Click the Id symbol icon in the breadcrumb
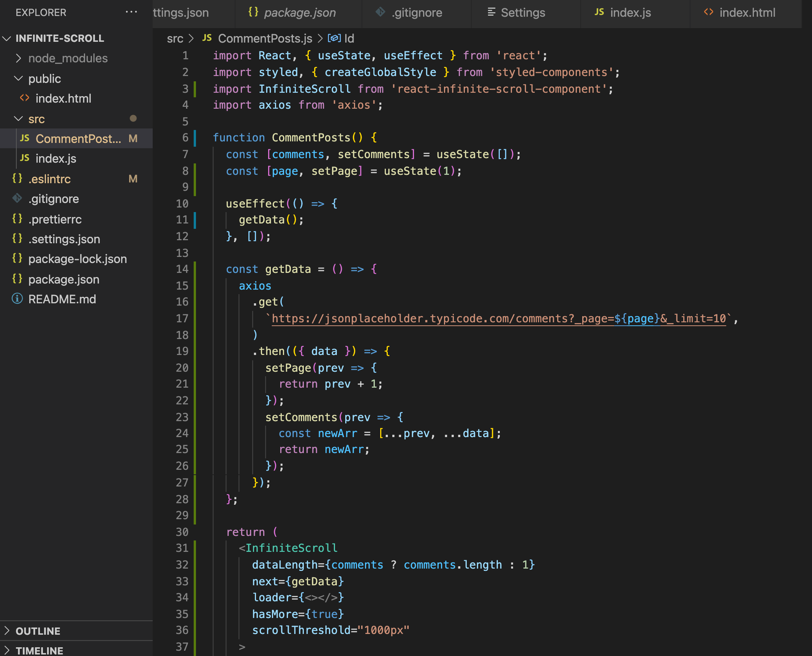Viewport: 812px width, 656px height. point(333,38)
